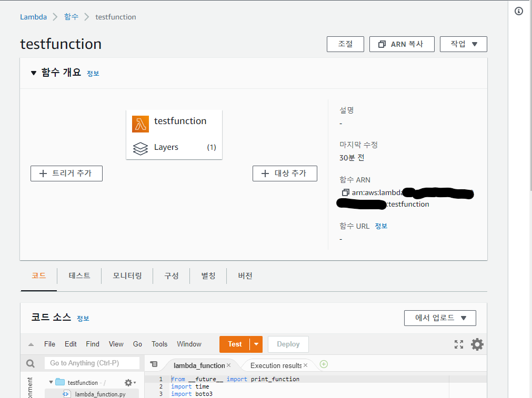Click the 30분 전 last modified value
Image resolution: width=532 pixels, height=398 pixels.
click(352, 158)
